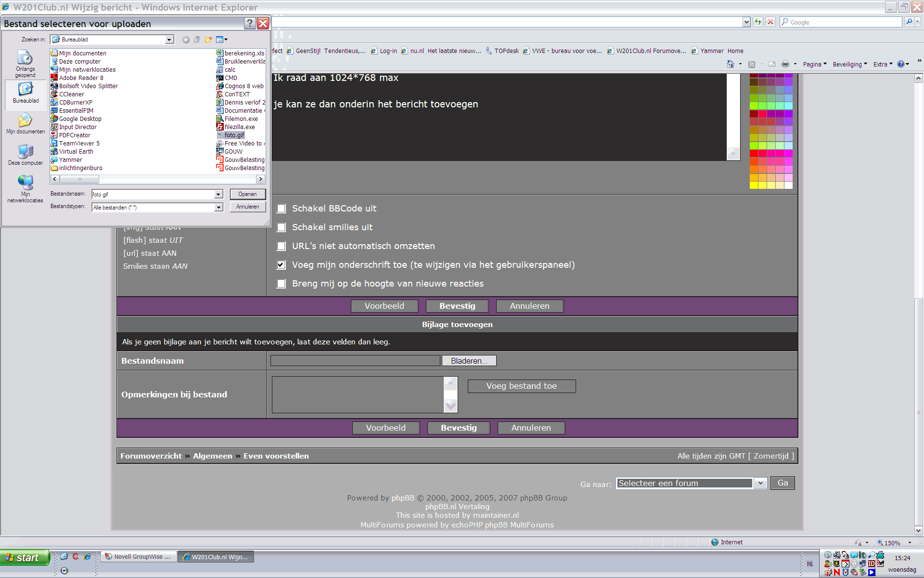Open the Print options dropdown arrow
This screenshot has width=924, height=578.
[795, 64]
